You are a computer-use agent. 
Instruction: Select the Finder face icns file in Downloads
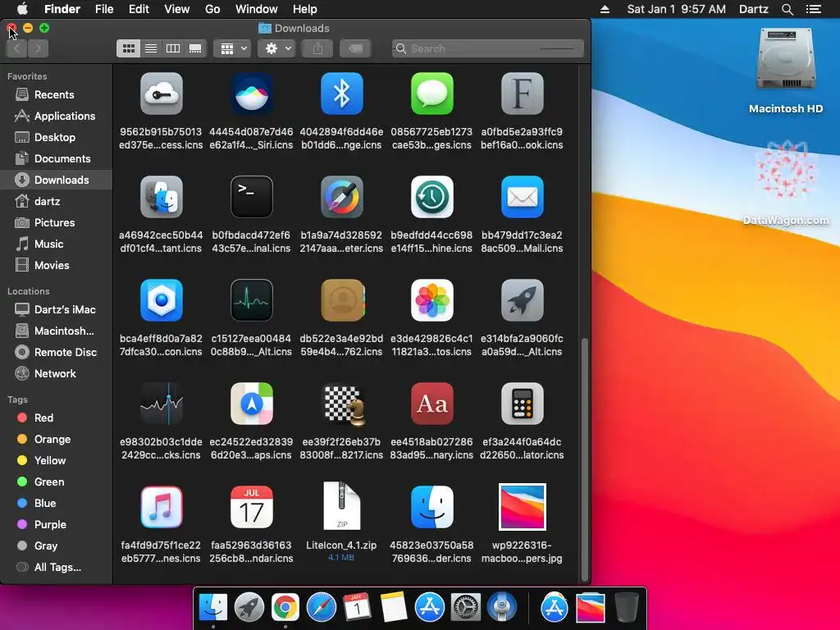tap(431, 507)
